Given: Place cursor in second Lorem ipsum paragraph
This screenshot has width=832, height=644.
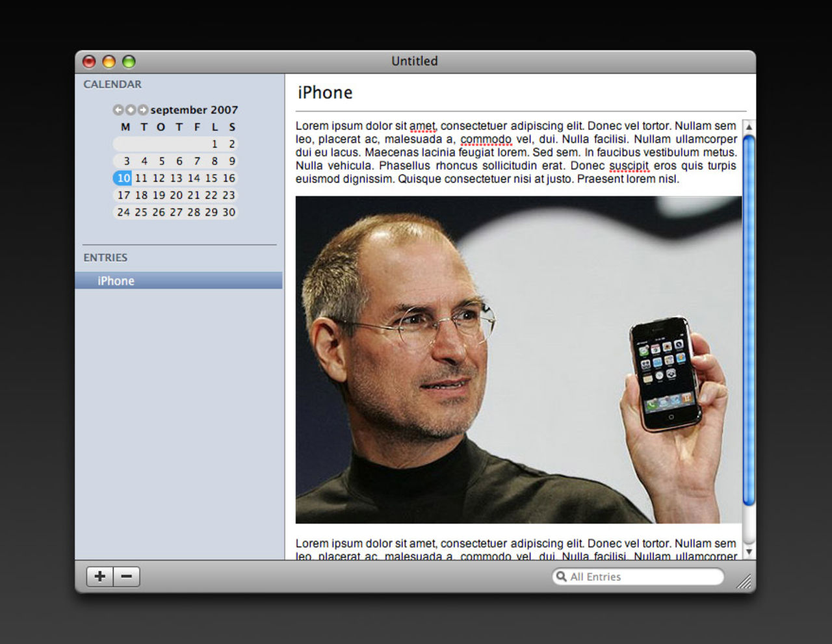Looking at the screenshot, I should pyautogui.click(x=515, y=544).
